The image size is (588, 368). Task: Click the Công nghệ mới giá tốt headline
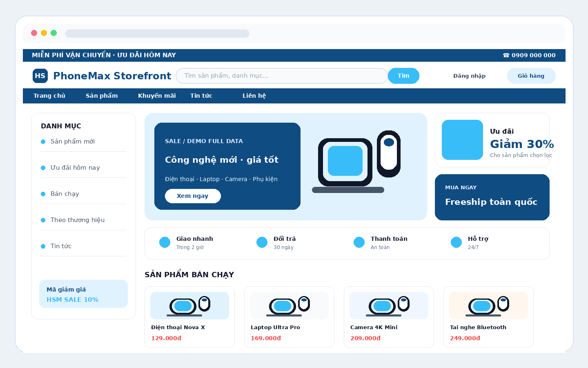click(x=222, y=160)
